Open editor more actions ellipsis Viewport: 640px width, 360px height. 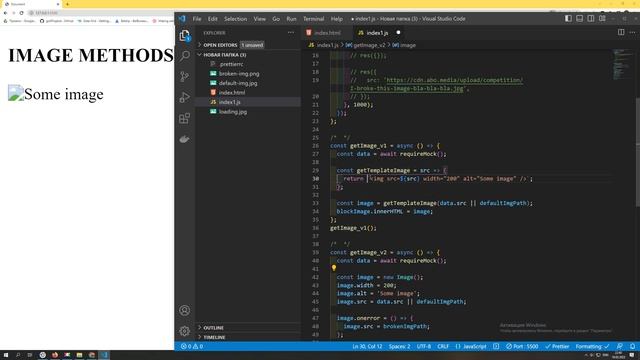(632, 32)
